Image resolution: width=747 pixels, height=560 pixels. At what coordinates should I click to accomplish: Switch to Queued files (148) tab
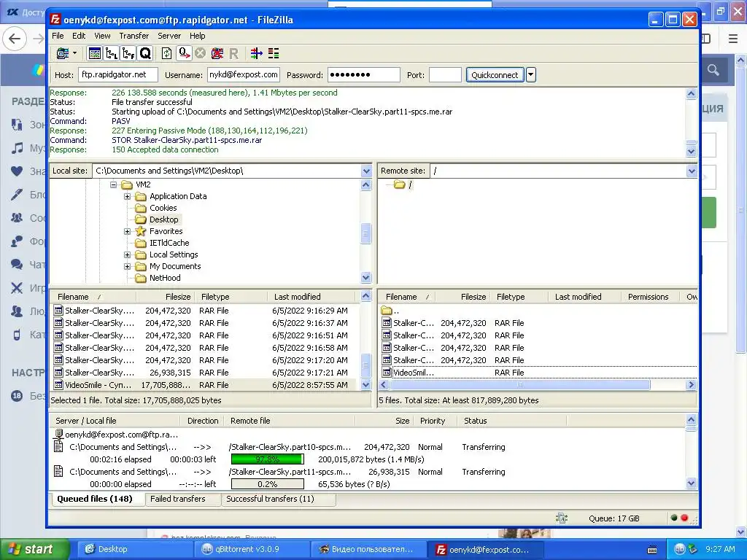[95, 499]
